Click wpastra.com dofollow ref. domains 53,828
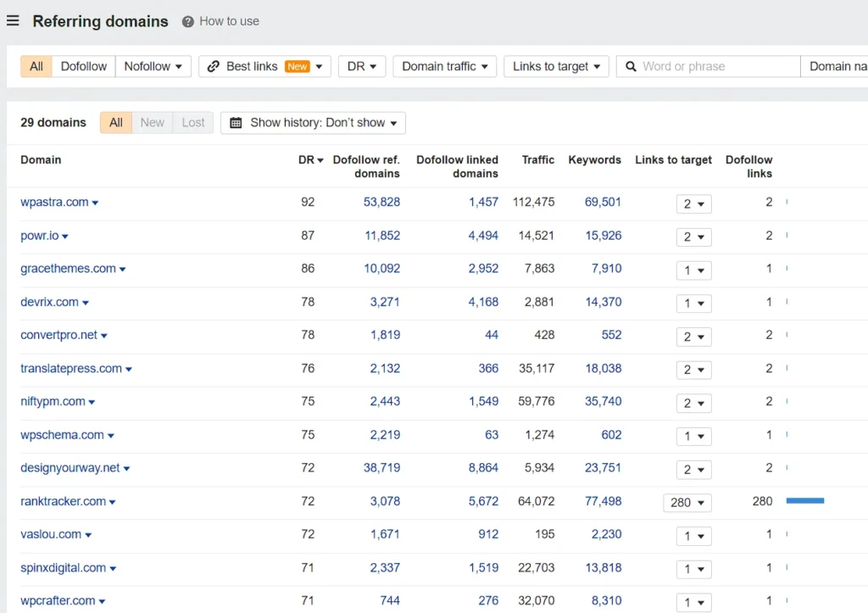This screenshot has height=613, width=868. 381,202
